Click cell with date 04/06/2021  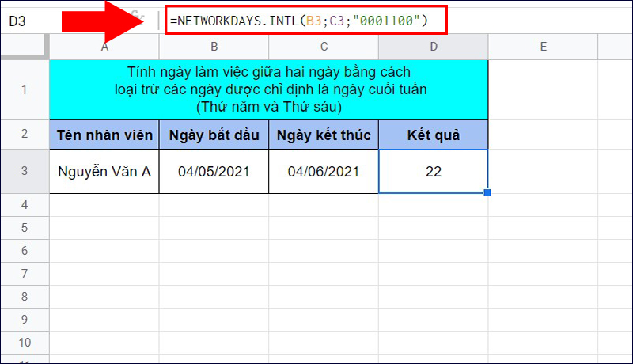324,172
